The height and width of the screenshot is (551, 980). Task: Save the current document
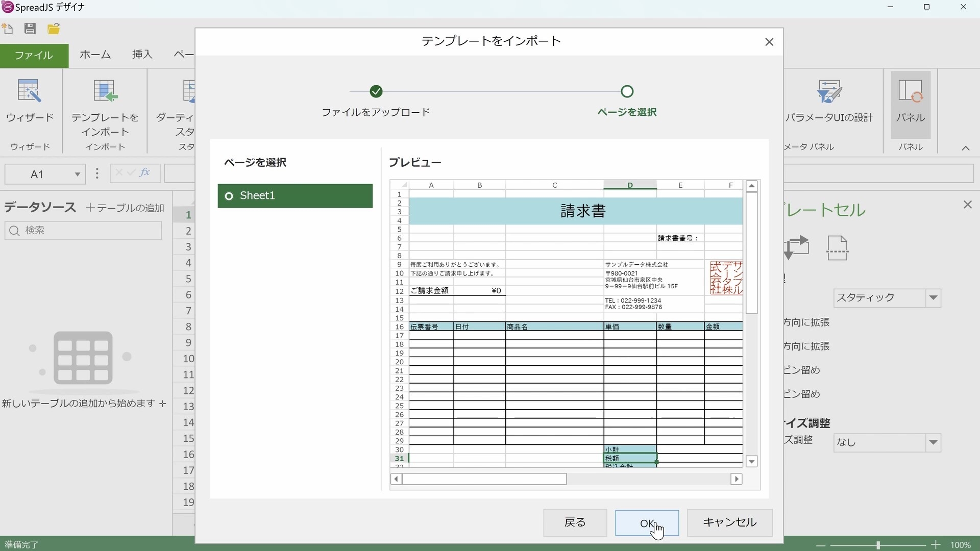pos(30,29)
